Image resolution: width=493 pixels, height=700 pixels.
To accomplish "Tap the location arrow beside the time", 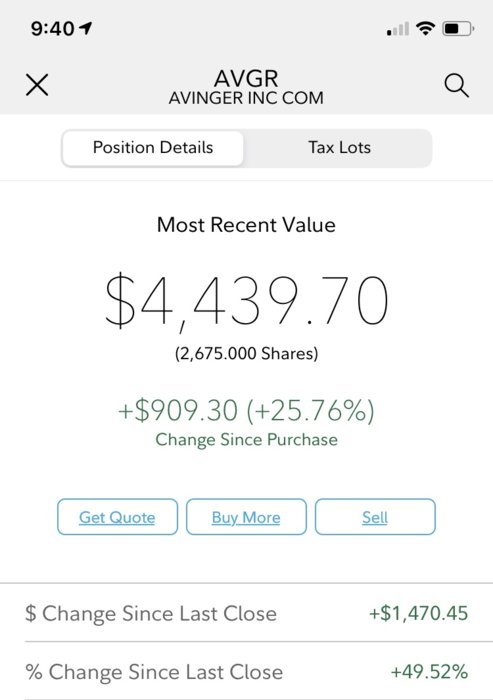I will 85,29.
